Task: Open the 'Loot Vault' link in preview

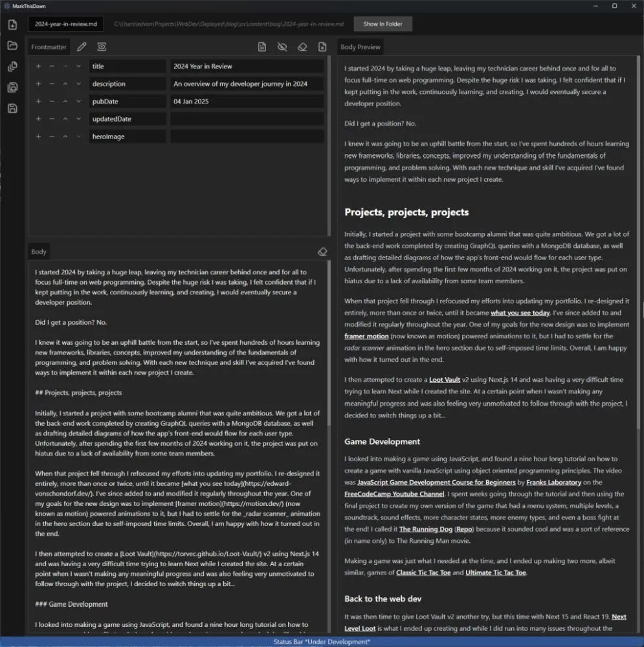Action: [445, 380]
